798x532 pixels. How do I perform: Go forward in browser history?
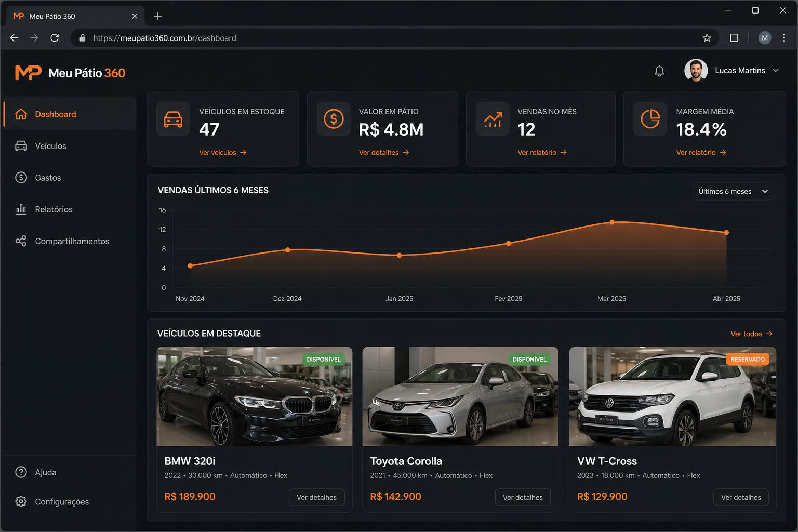tap(34, 38)
